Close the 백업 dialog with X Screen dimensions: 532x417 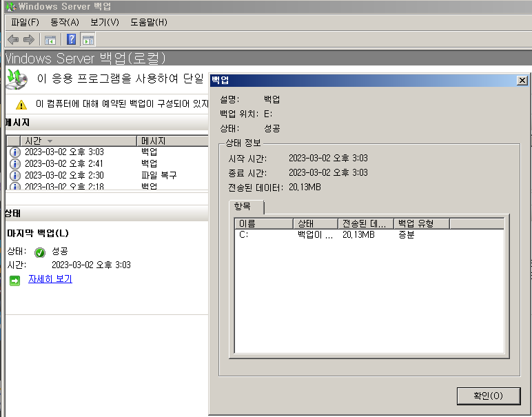(522, 81)
